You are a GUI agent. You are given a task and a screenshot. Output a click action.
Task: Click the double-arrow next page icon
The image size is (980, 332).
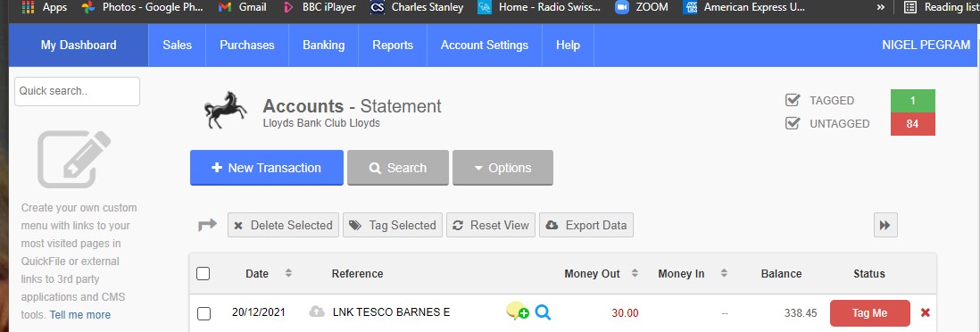pyautogui.click(x=885, y=225)
